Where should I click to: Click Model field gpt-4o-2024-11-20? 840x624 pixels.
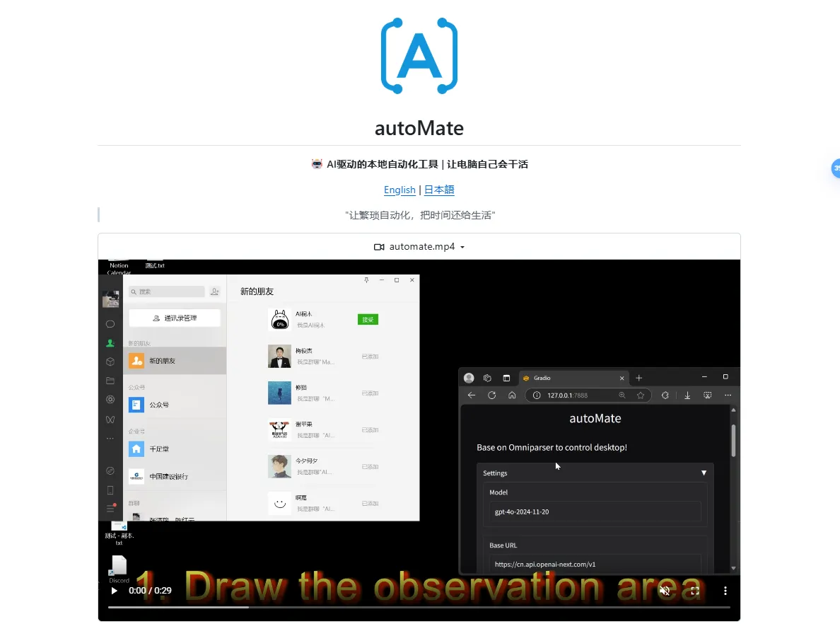point(595,512)
